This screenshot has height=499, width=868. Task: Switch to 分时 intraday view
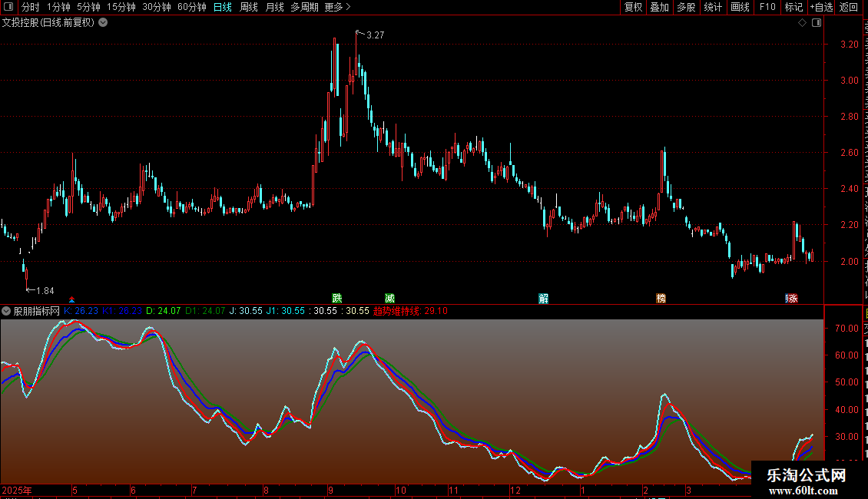(31, 7)
